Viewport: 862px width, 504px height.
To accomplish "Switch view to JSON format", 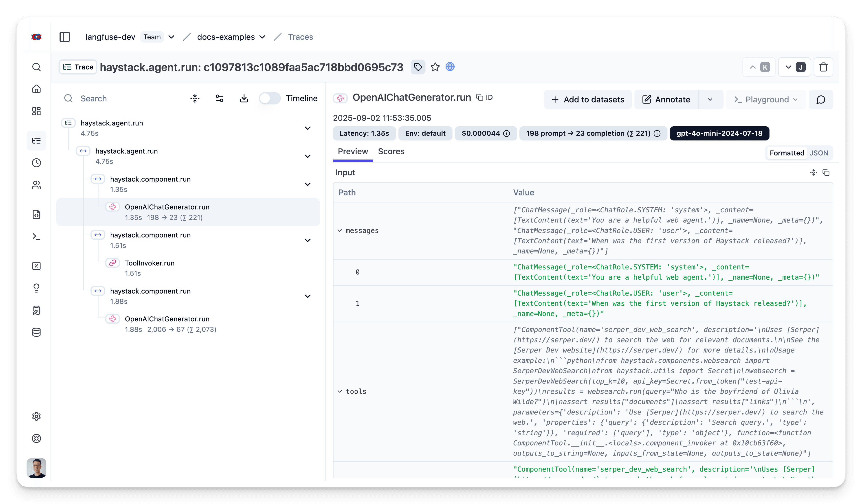I will point(818,153).
